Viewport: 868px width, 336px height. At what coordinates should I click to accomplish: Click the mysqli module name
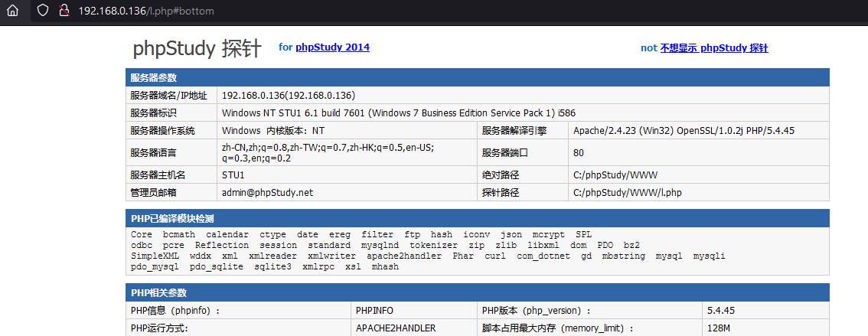(x=709, y=256)
